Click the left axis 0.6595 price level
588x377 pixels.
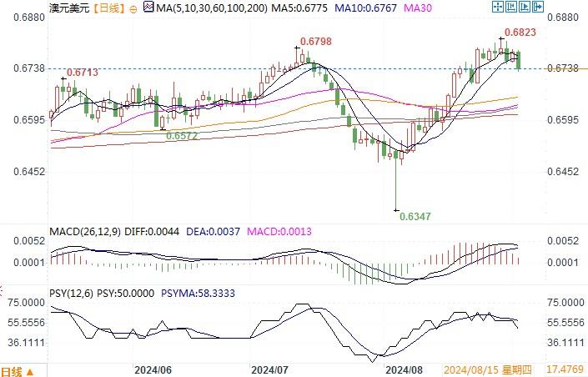29,120
